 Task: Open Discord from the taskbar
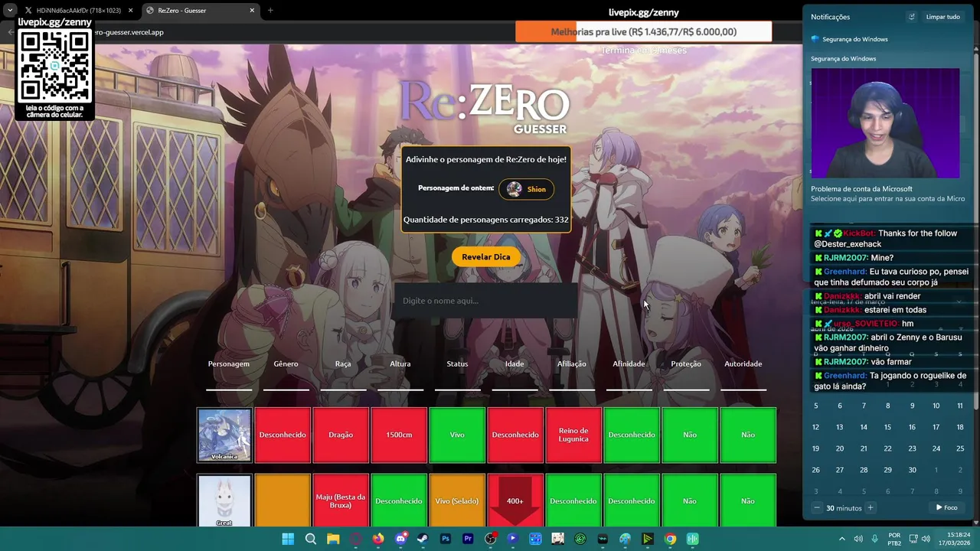tap(400, 539)
